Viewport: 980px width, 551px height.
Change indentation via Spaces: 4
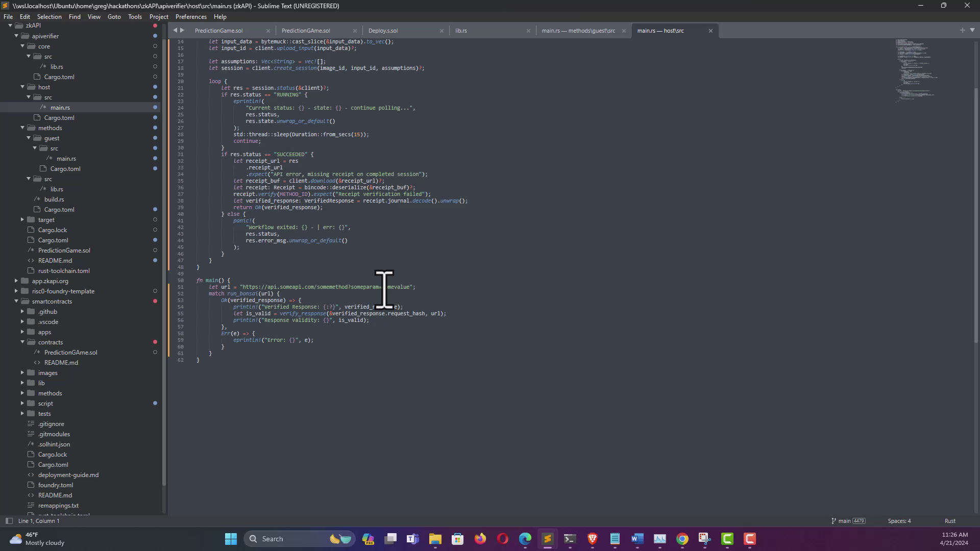tap(899, 521)
